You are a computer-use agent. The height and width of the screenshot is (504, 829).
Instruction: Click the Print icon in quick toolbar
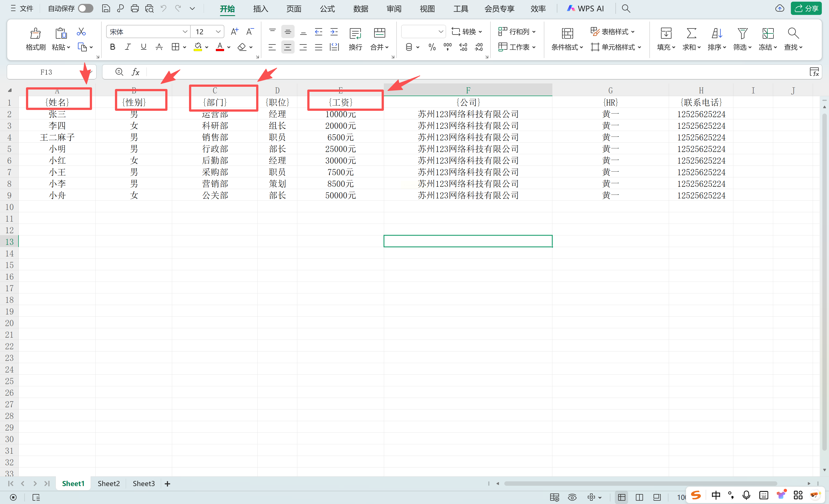coord(135,8)
